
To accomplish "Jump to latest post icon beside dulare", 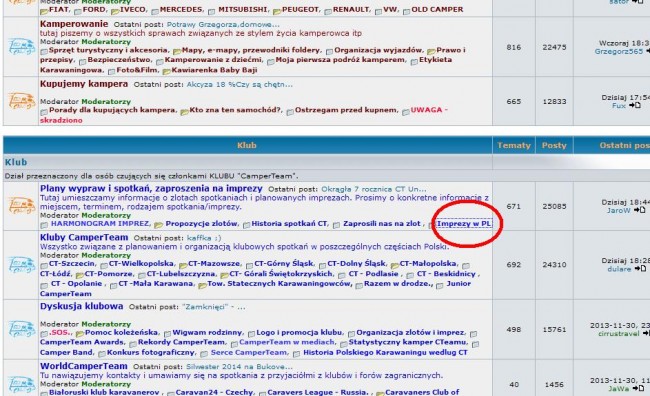I will (x=640, y=269).
